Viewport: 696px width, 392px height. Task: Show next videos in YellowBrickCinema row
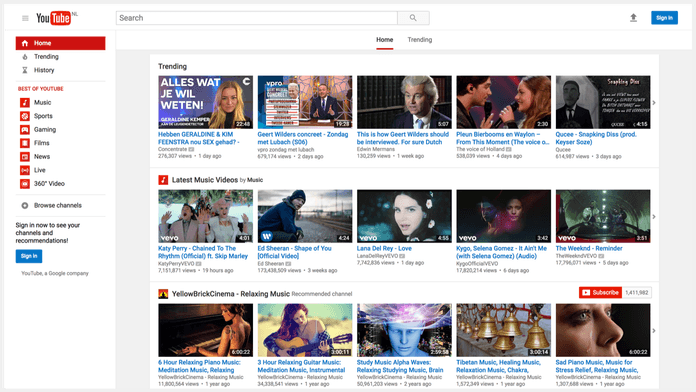pyautogui.click(x=654, y=331)
